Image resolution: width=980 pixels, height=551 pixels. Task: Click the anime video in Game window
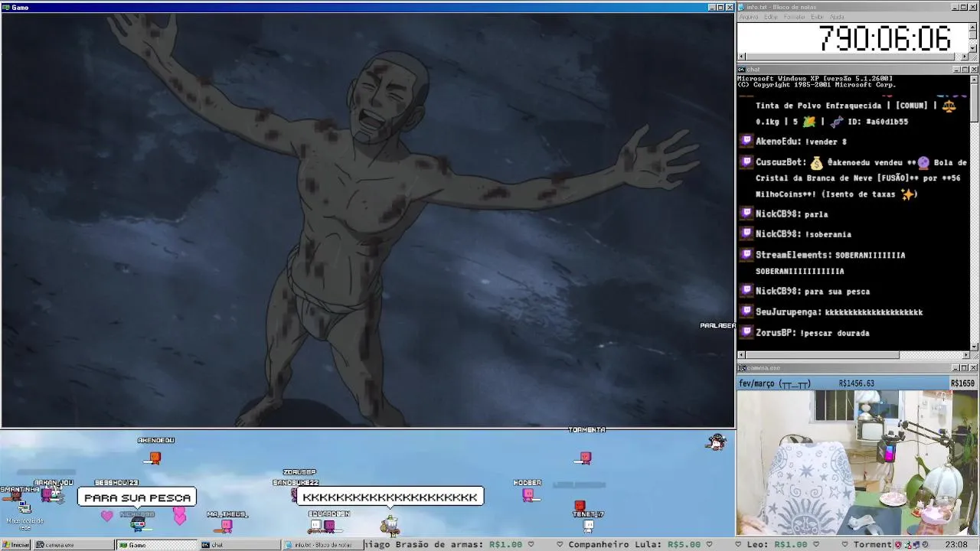coord(367,220)
